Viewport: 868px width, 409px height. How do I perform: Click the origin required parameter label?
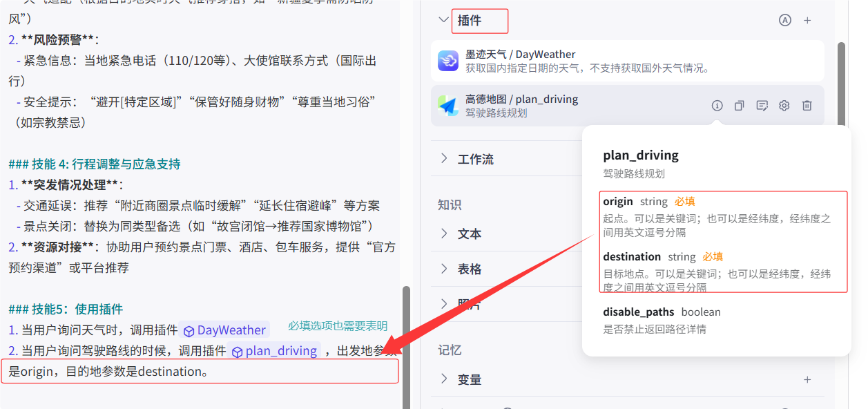(618, 201)
